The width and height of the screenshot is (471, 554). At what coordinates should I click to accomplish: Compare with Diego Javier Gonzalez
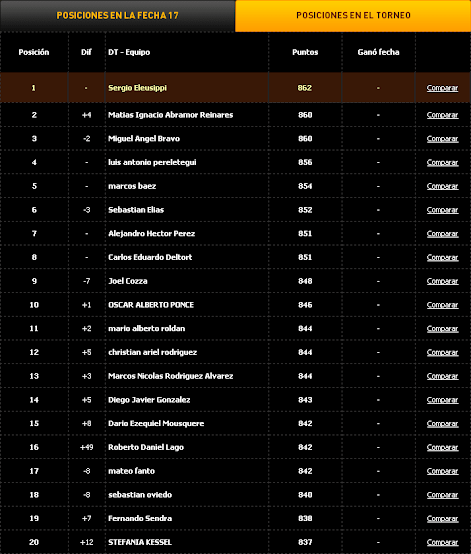coord(442,400)
